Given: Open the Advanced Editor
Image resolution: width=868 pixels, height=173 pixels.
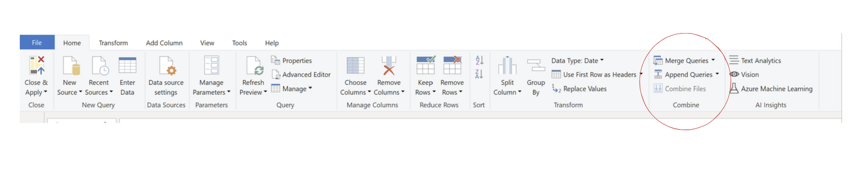Looking at the screenshot, I should 301,74.
